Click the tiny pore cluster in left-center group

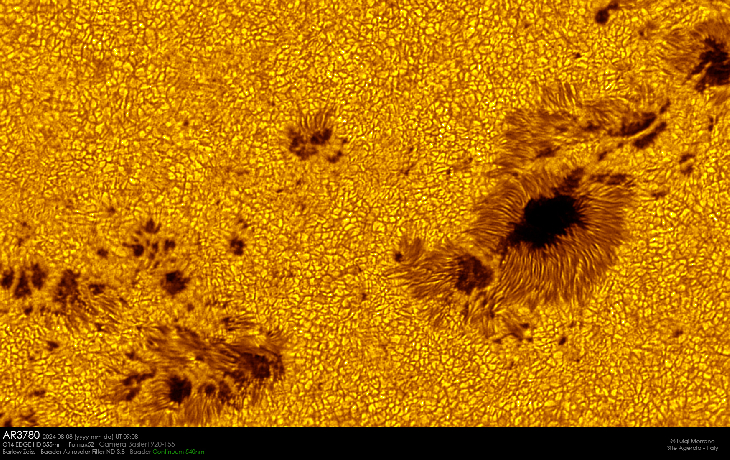pyautogui.click(x=152, y=240)
